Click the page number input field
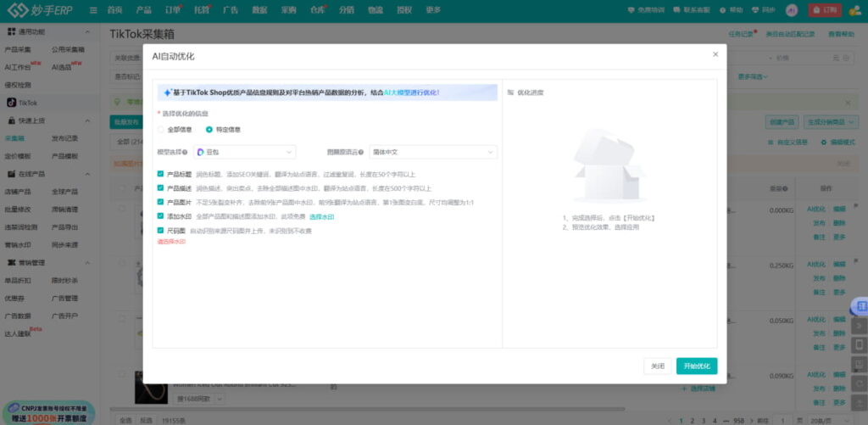 [782, 421]
